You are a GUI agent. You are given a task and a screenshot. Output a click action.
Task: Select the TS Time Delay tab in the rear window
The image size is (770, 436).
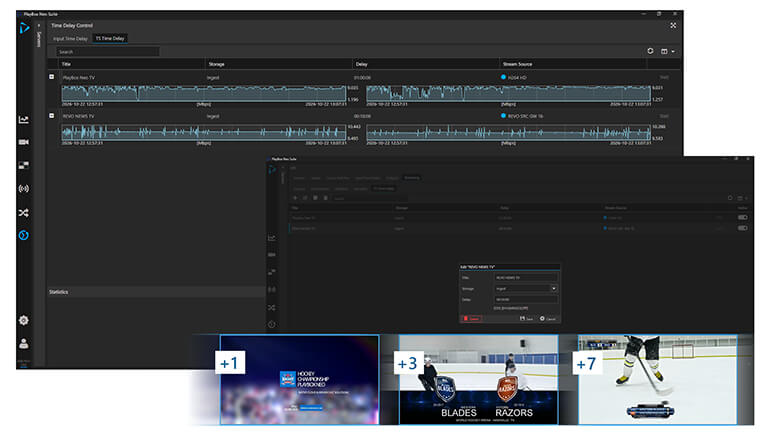coord(385,189)
